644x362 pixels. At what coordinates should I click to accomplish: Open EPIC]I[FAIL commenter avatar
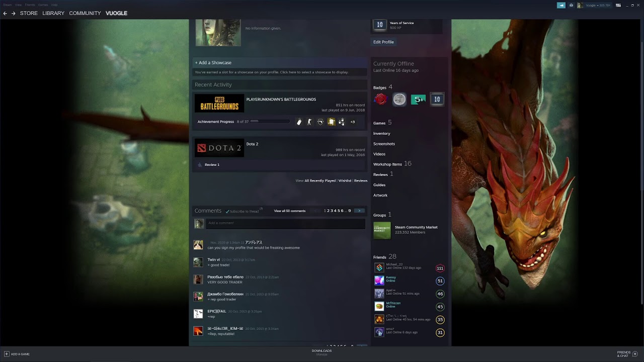point(198,314)
